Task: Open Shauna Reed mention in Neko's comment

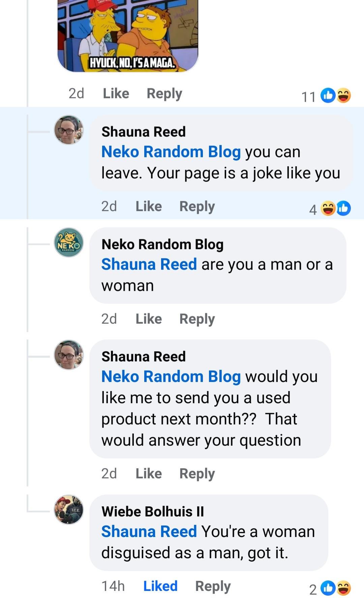Action: pyautogui.click(x=149, y=264)
